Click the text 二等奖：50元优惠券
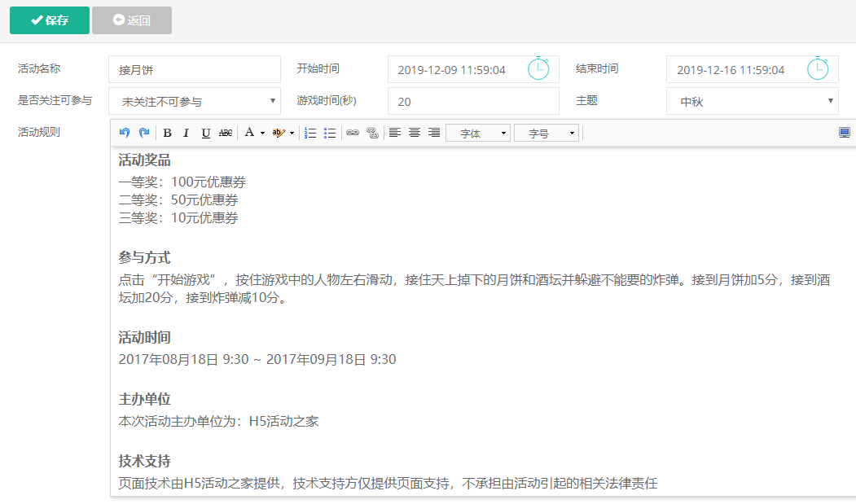The width and height of the screenshot is (856, 504). (x=178, y=199)
